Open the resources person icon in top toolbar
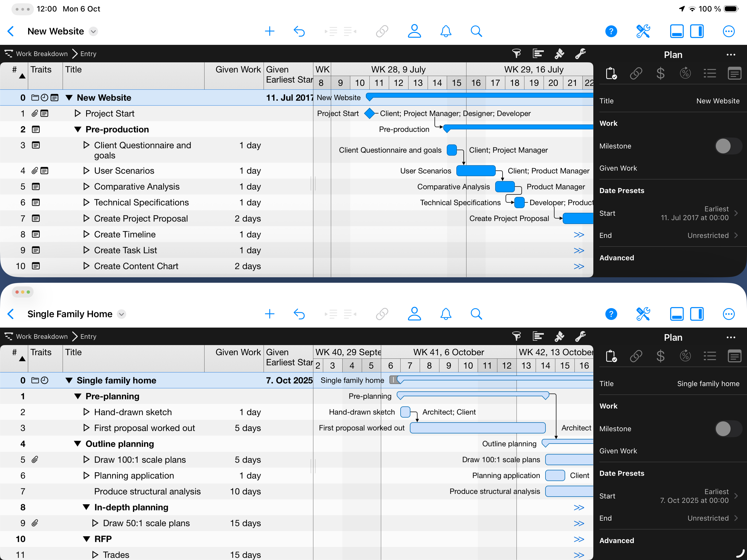The width and height of the screenshot is (747, 560). pos(414,31)
